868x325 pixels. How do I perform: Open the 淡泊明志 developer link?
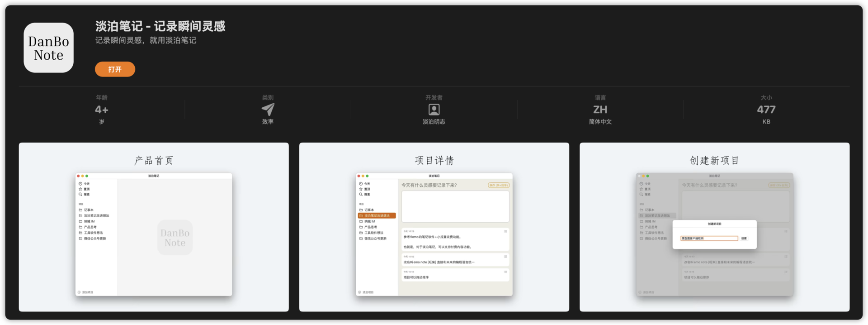tap(434, 122)
